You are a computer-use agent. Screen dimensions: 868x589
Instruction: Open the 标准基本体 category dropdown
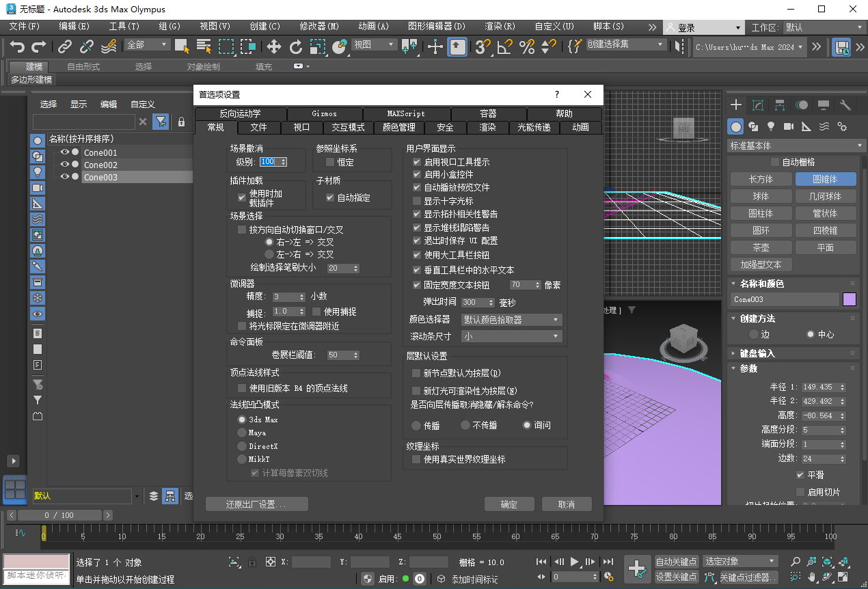[x=796, y=146]
